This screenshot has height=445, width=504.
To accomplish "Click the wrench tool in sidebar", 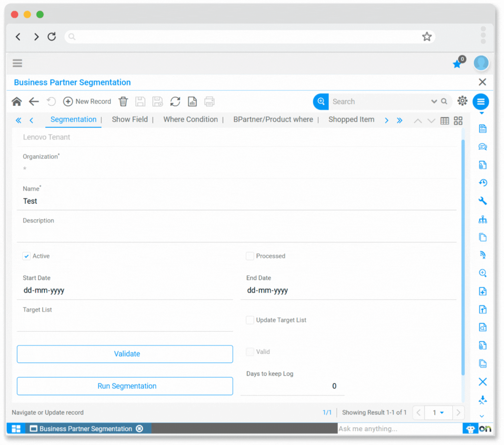I will tap(482, 201).
